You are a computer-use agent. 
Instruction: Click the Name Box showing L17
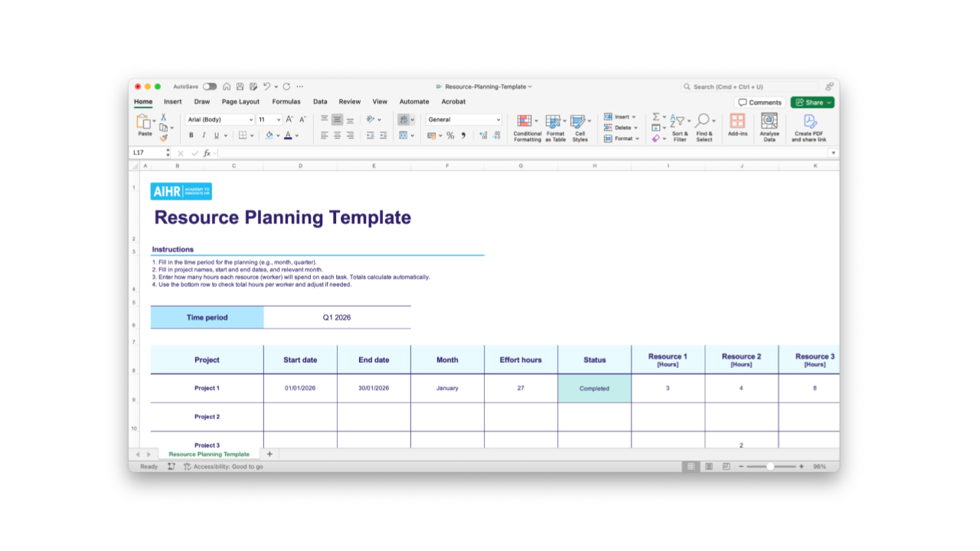pyautogui.click(x=147, y=153)
